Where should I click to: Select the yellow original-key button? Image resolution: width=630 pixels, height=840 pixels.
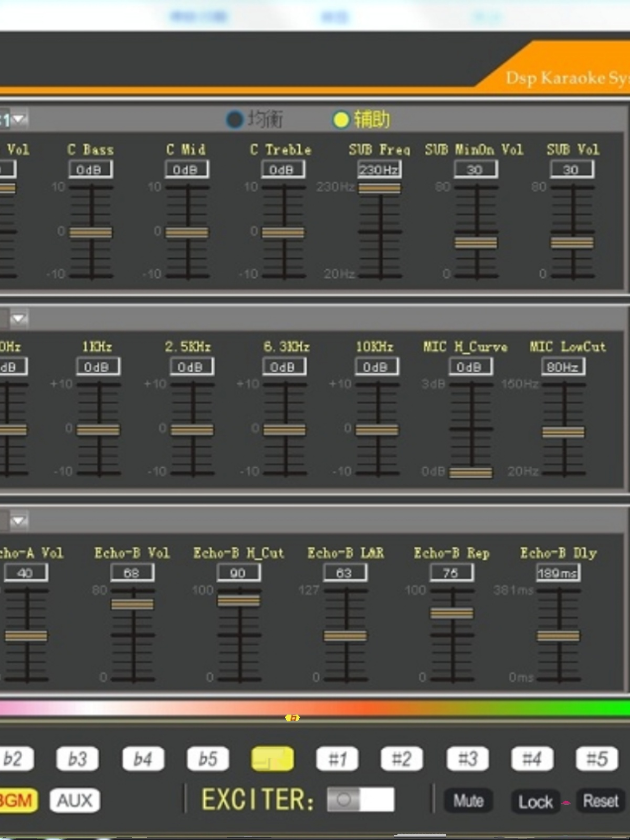pyautogui.click(x=272, y=759)
